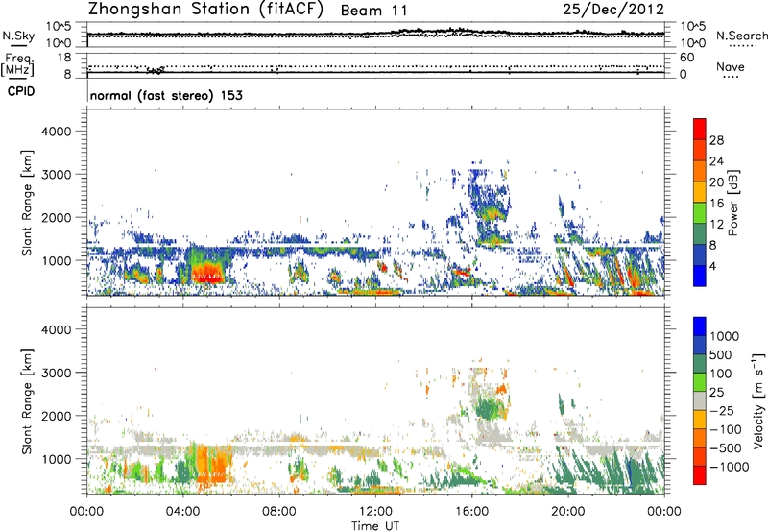Click the 'CPID' label

coord(21,91)
